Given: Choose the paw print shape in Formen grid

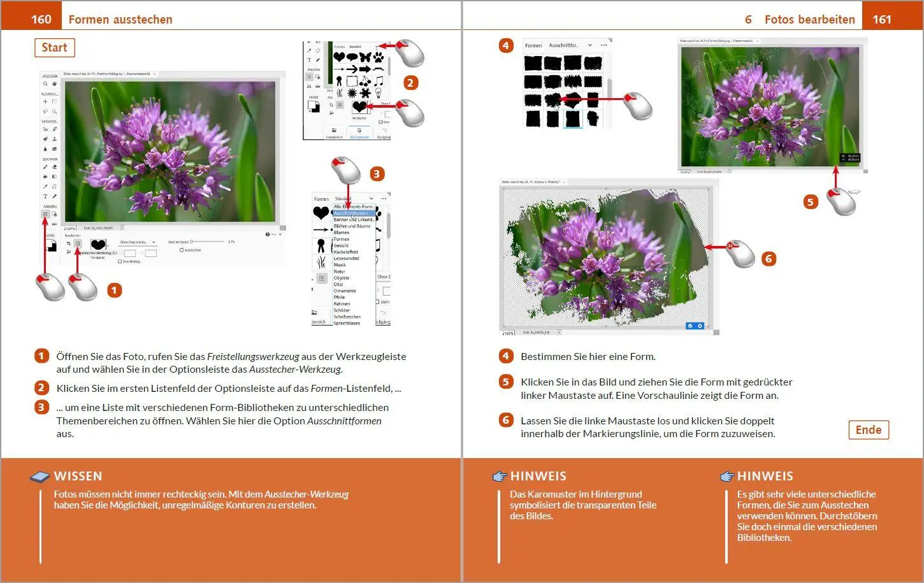Looking at the screenshot, I should click(379, 57).
